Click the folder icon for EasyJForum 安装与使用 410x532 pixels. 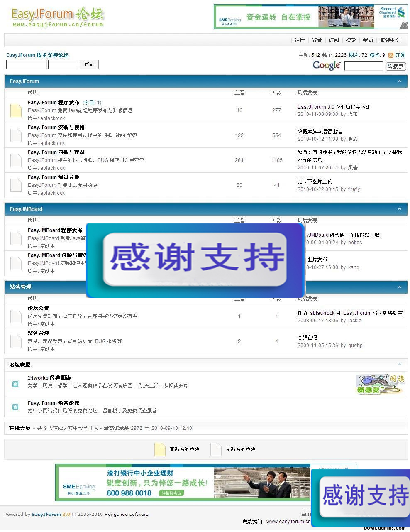[x=16, y=135]
